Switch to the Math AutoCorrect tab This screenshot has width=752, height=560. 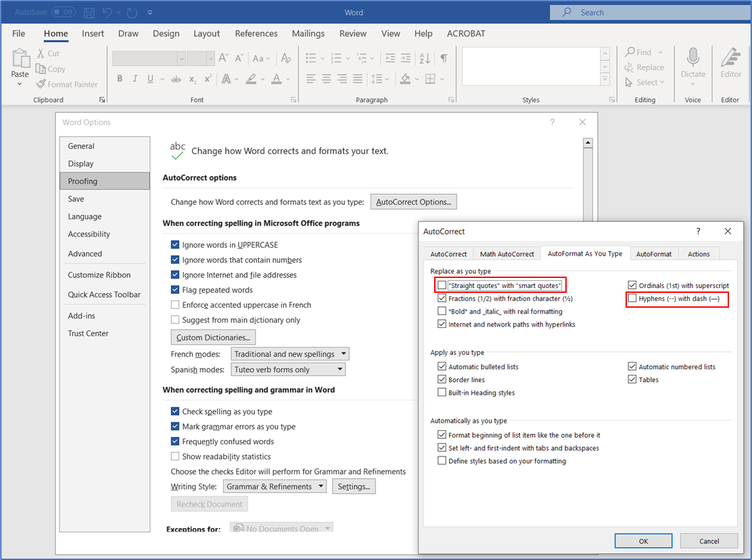(x=507, y=254)
